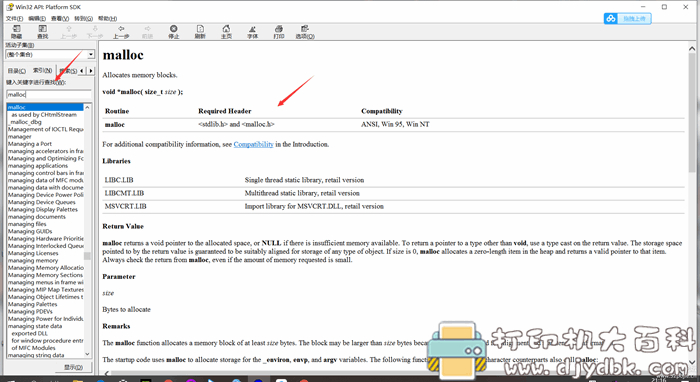700x382 pixels.
Task: Select 'as used by CHtmlStream' index entry
Action: click(44, 115)
